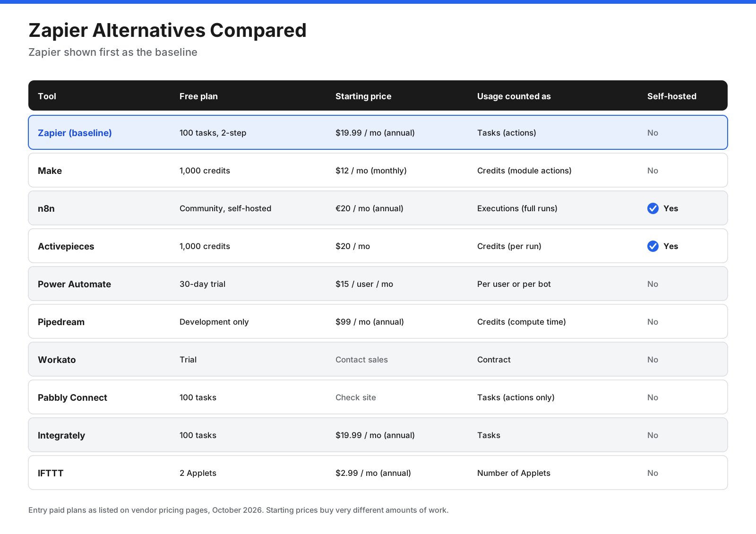Image resolution: width=756 pixels, height=534 pixels.
Task: Click the '$20 / mo' Activepieces price
Action: (352, 246)
